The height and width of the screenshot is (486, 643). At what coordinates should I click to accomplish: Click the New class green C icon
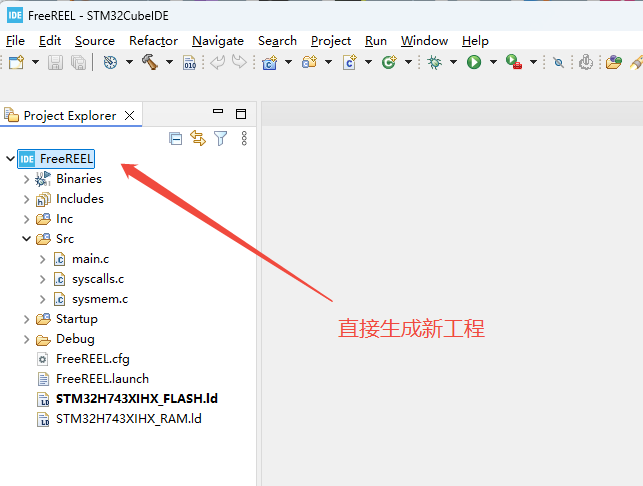pyautogui.click(x=389, y=62)
